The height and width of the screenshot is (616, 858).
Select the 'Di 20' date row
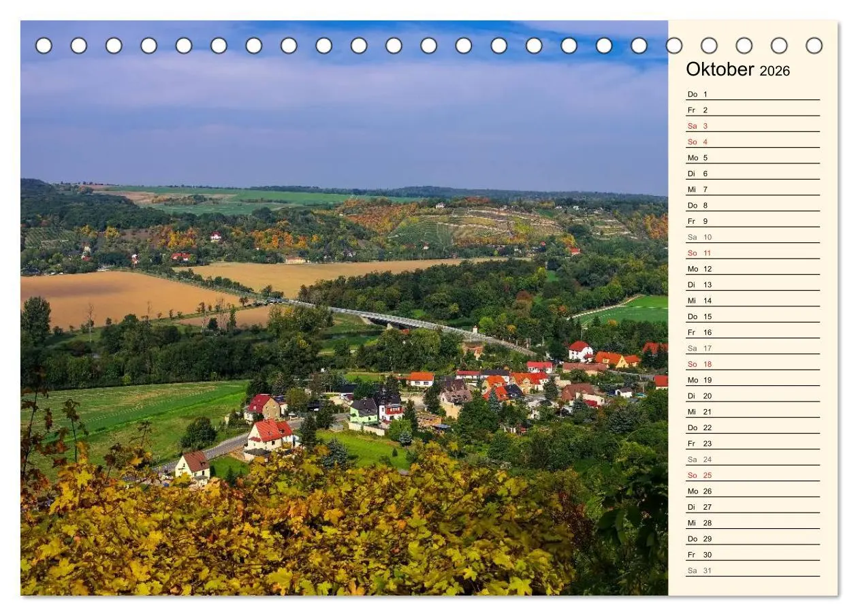pos(752,395)
